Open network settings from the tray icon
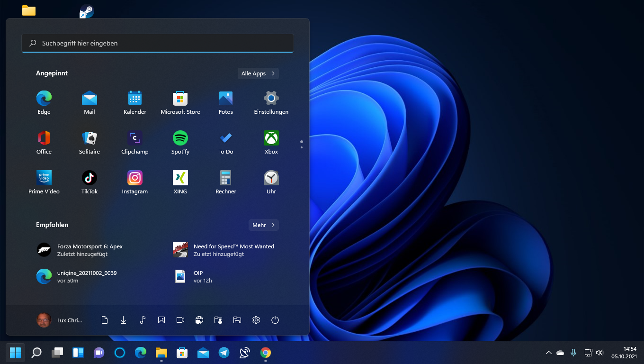644x364 pixels. tap(589, 353)
